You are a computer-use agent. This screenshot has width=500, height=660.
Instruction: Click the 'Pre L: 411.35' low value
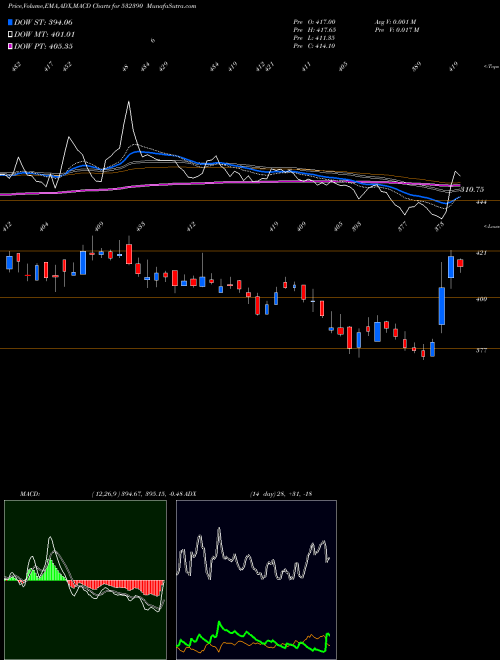[x=314, y=38]
